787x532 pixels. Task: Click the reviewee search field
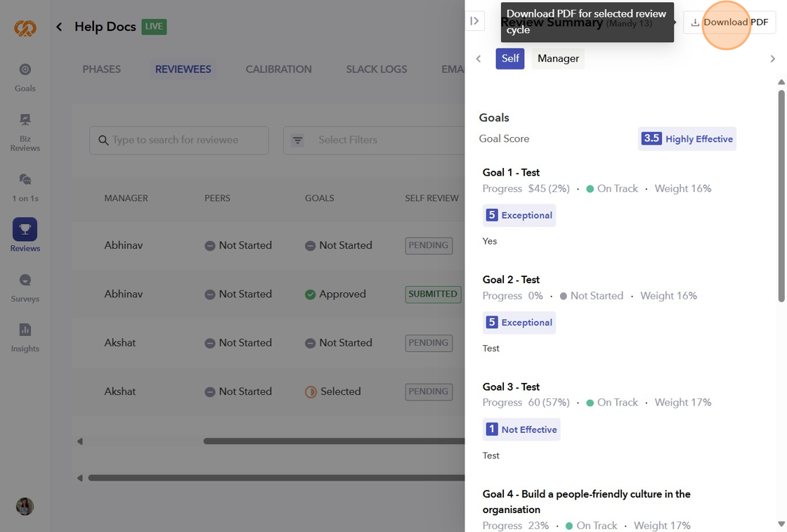click(179, 140)
